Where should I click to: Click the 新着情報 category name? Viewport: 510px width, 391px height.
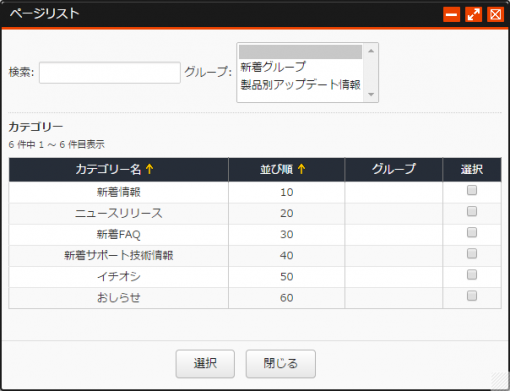click(119, 192)
